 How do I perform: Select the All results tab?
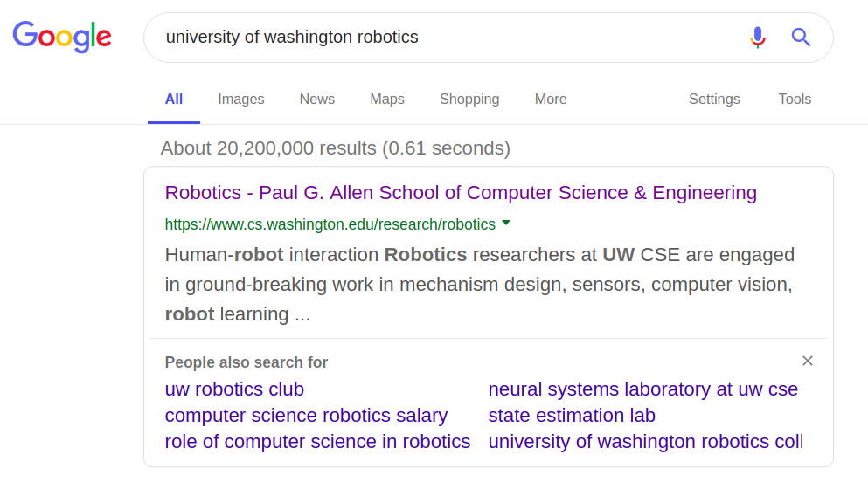[174, 99]
